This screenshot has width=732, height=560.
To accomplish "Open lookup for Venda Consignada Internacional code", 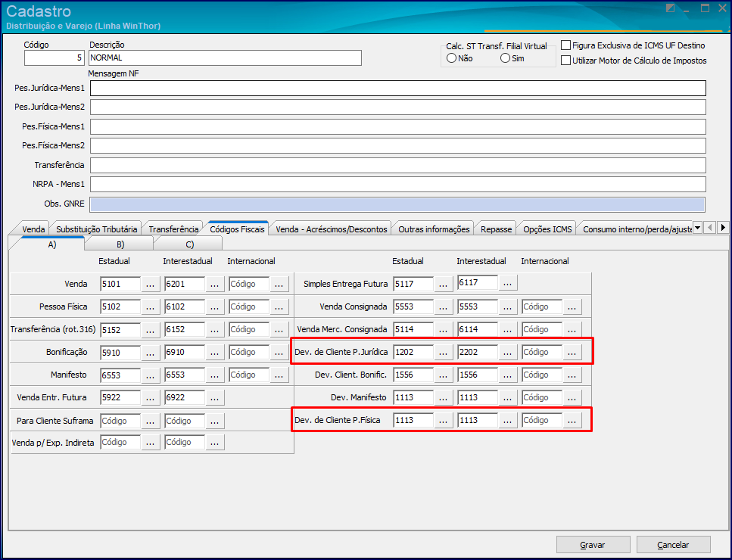I will (572, 307).
